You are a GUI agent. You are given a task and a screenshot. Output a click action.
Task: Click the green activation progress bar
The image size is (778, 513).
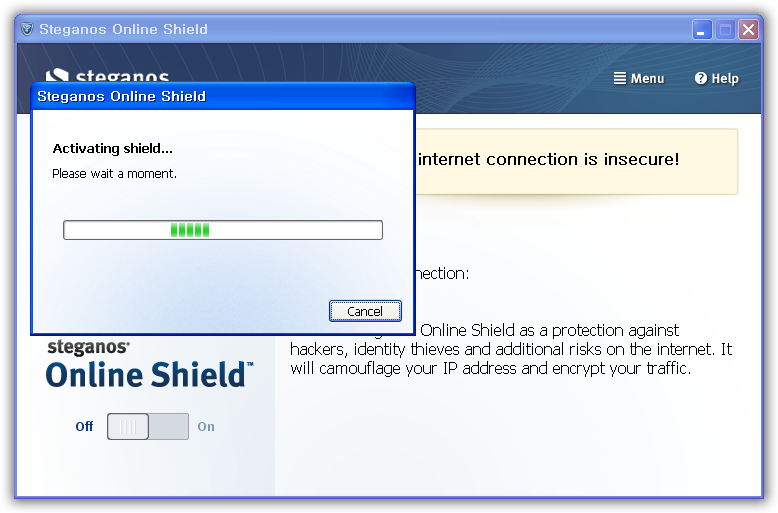pos(223,230)
